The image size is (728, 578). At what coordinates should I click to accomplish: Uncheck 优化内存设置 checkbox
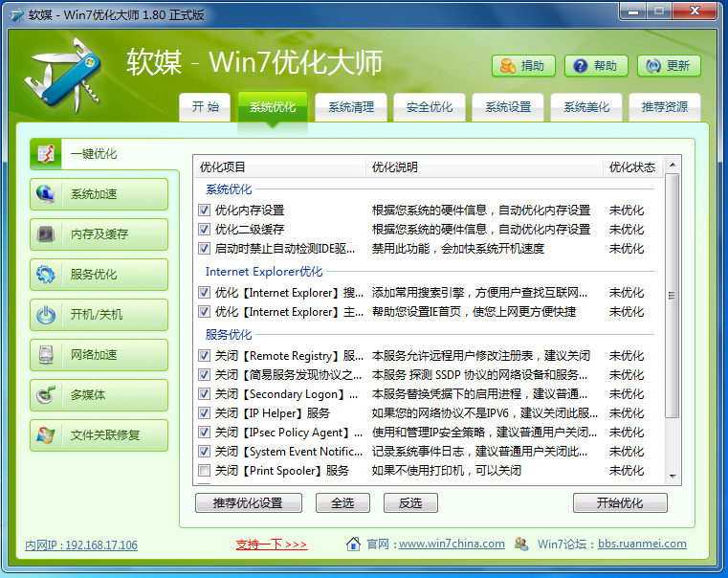tap(204, 211)
